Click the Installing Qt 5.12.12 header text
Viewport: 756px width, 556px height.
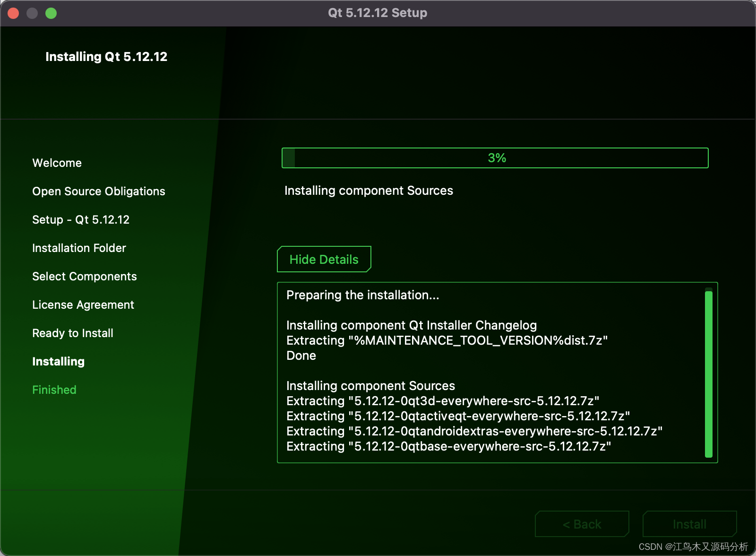tap(106, 56)
